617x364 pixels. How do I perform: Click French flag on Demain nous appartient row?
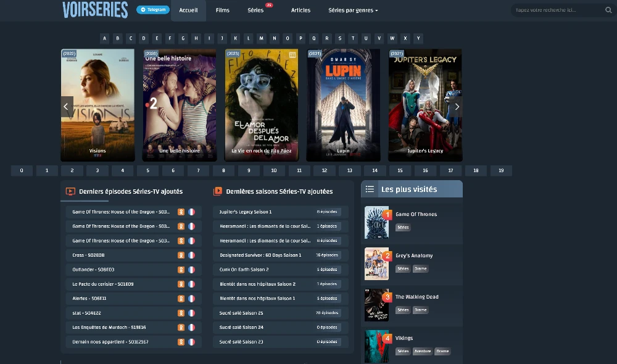click(x=192, y=342)
